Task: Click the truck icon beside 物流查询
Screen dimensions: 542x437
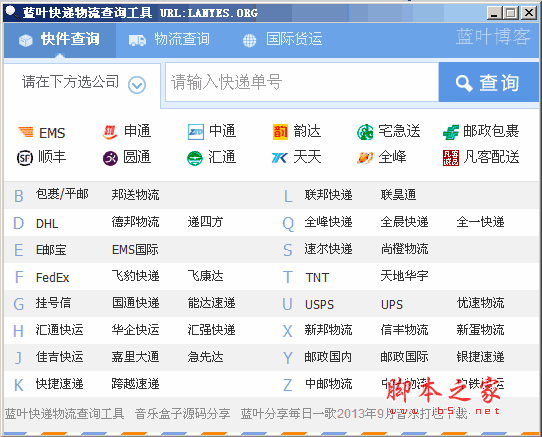Action: [137, 40]
